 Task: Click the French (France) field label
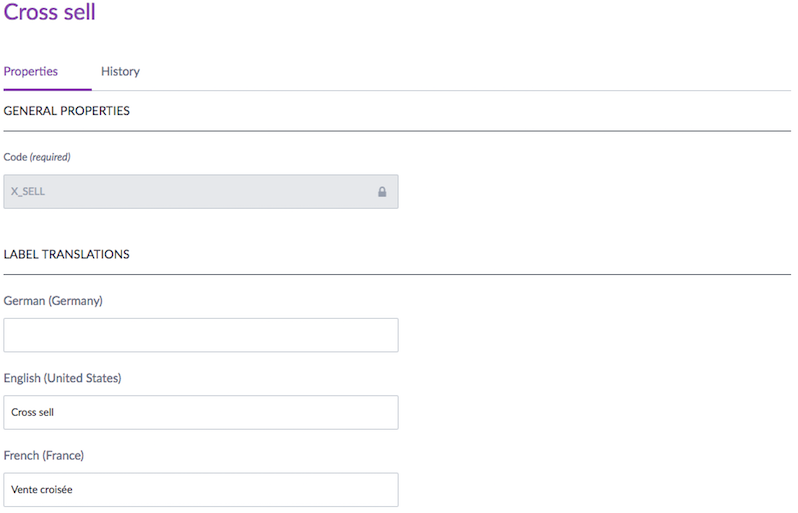[x=44, y=456]
